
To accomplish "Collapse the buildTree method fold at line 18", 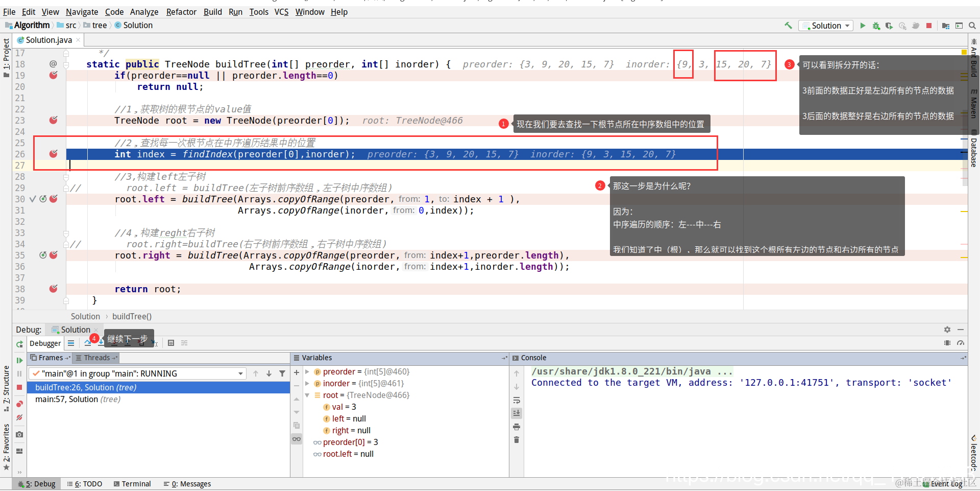I will 66,64.
